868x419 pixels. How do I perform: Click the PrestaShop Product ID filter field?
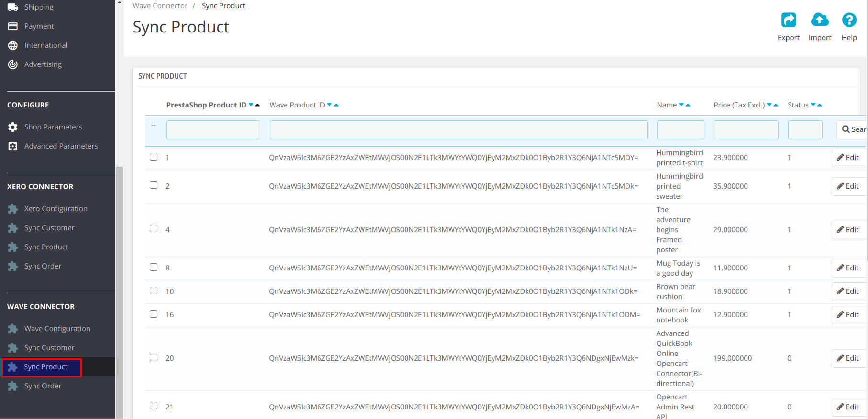coord(213,129)
